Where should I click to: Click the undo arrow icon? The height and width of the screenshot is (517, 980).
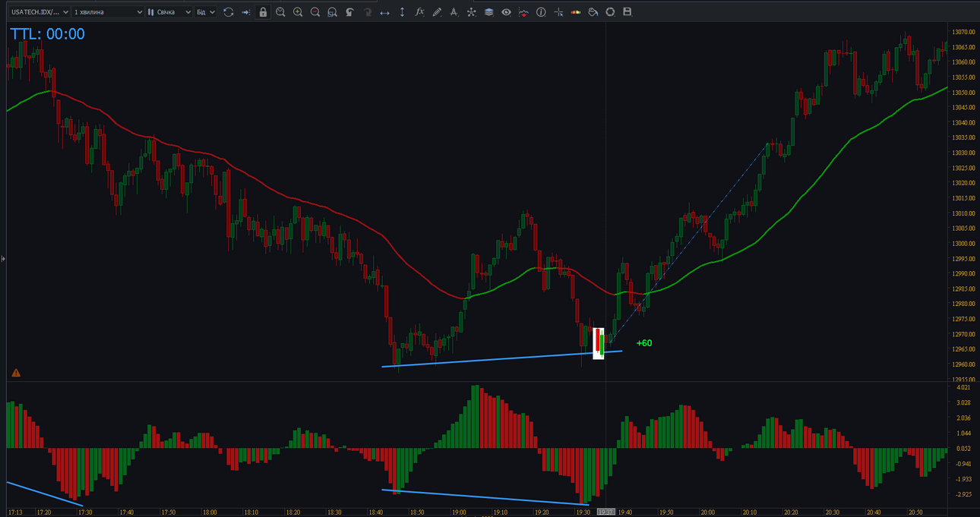[350, 12]
